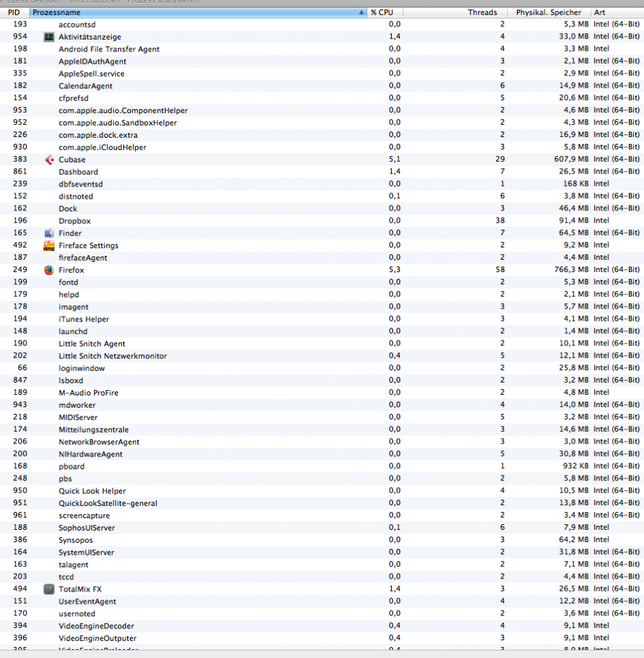Select the SophosUIServer process
Image resolution: width=644 pixels, height=658 pixels.
pyautogui.click(x=87, y=528)
